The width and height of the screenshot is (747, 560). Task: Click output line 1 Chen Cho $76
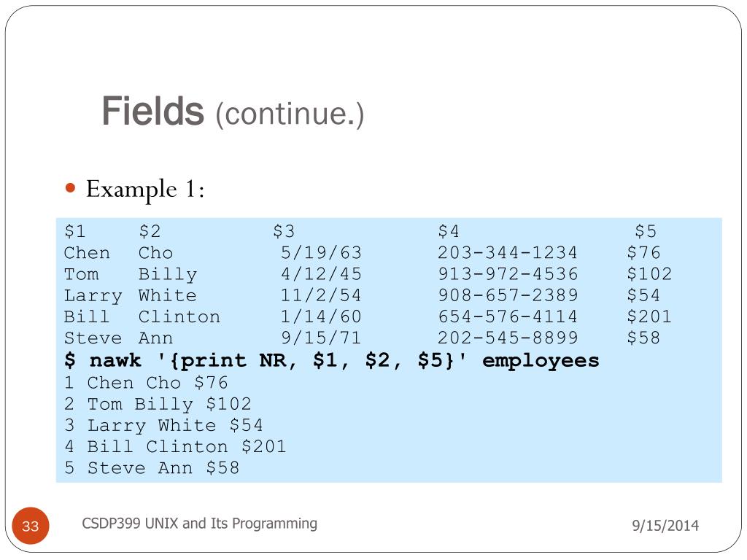pyautogui.click(x=146, y=382)
